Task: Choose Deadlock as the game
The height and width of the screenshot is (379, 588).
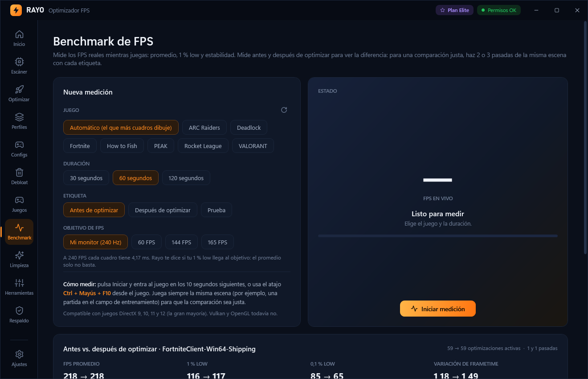Action: pos(249,128)
